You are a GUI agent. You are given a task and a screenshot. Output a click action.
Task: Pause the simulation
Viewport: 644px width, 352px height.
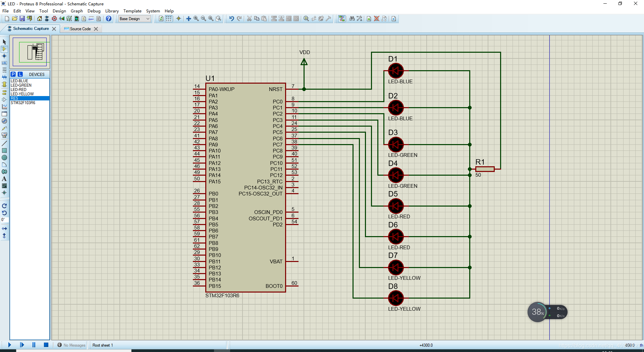click(x=34, y=345)
